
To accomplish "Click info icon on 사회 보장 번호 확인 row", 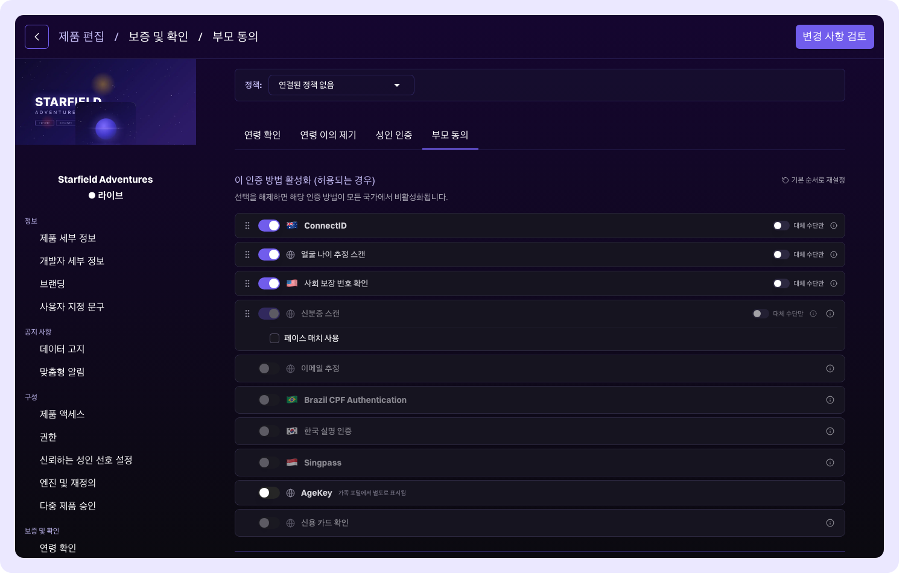I will (834, 283).
